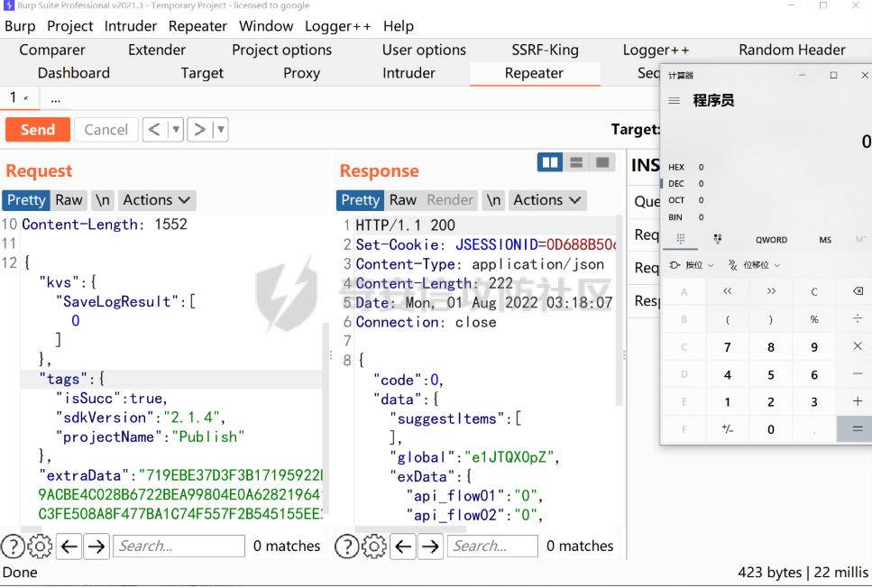This screenshot has height=588, width=872.
Task: Open the history-forward dropdown arrow
Action: (x=221, y=130)
